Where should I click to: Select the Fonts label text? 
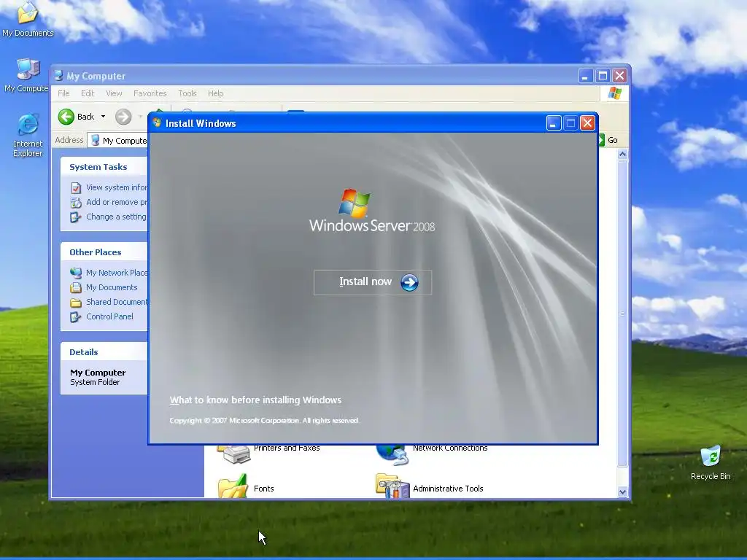(264, 489)
